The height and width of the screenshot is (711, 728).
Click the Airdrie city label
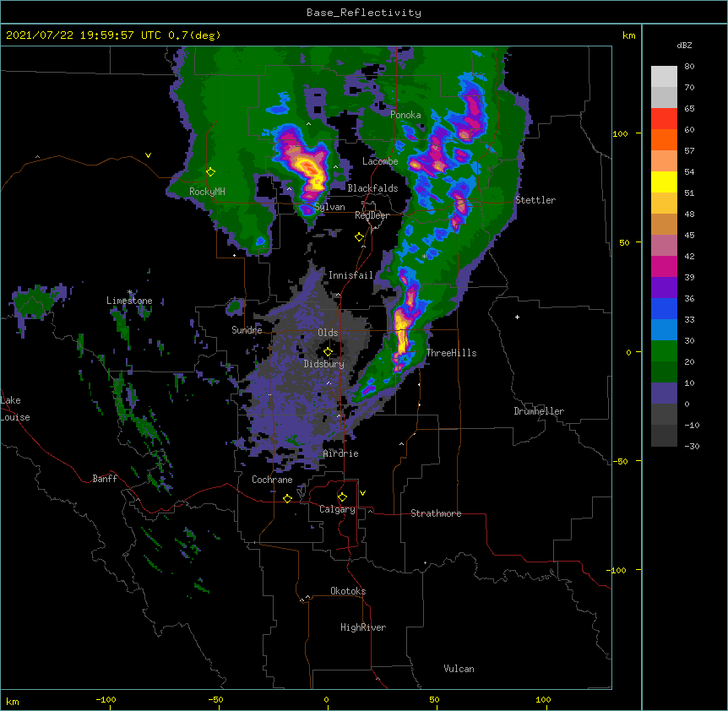pyautogui.click(x=341, y=453)
